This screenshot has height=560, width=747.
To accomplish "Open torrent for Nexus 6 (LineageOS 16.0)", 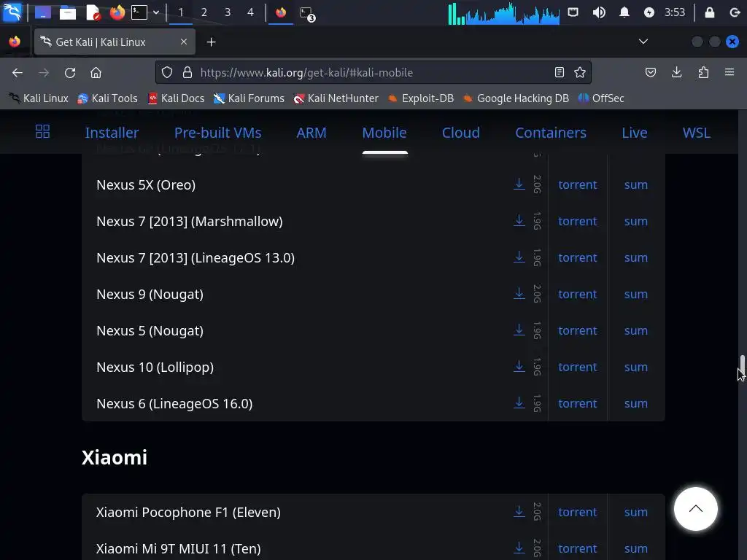I will click(578, 403).
